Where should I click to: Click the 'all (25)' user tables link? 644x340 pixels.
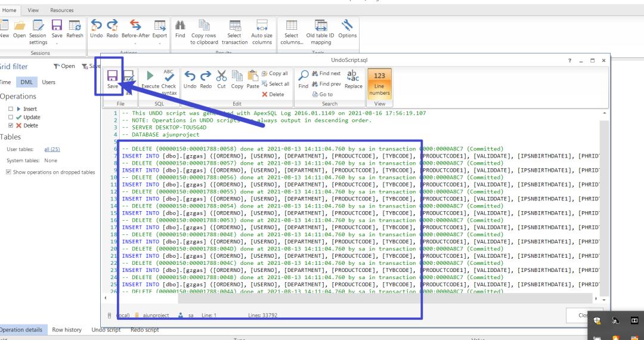[x=52, y=150]
